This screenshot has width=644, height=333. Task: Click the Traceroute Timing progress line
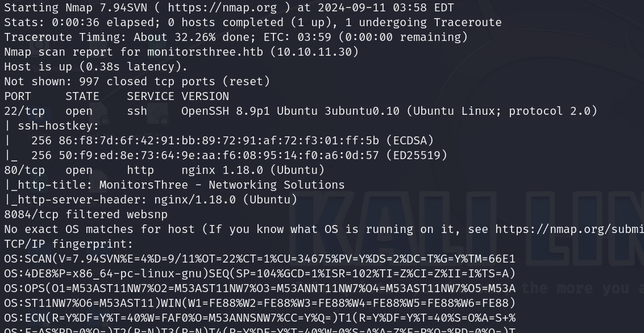coord(236,38)
